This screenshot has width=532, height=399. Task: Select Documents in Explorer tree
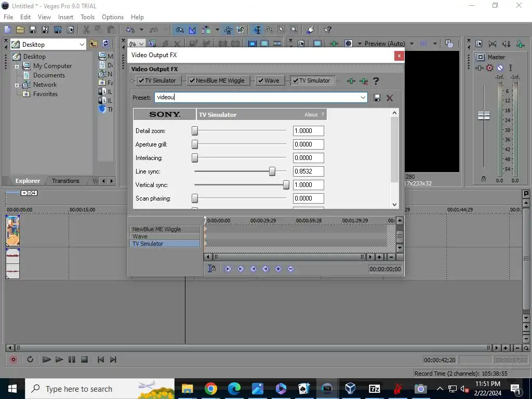coord(49,75)
